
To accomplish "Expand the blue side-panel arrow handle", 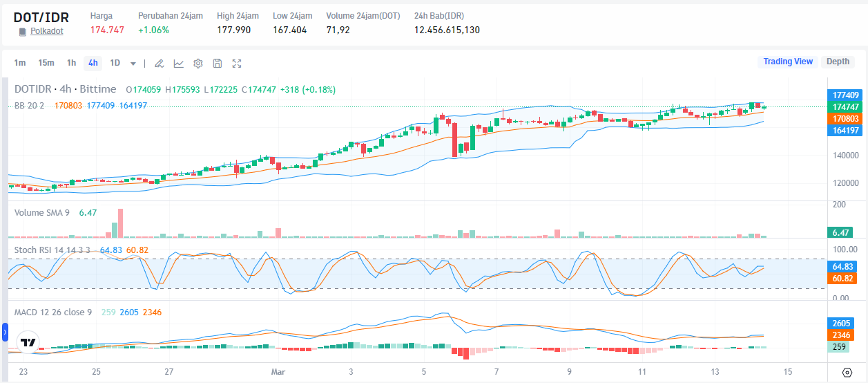I will [4, 333].
